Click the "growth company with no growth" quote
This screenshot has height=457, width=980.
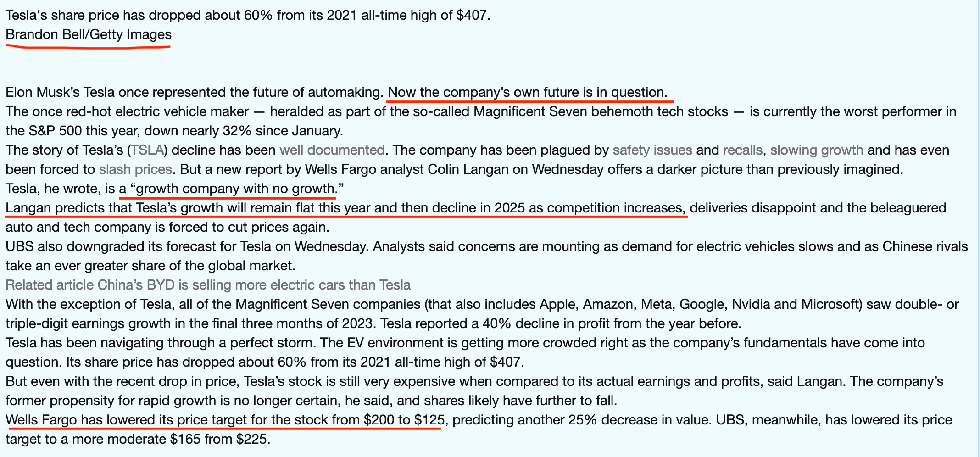(235, 189)
